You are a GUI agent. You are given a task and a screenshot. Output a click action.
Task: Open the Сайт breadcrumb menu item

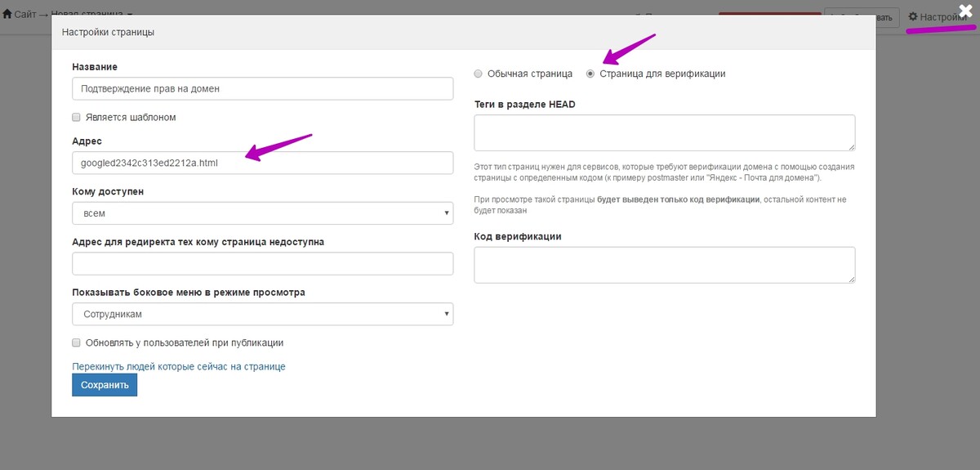[25, 15]
